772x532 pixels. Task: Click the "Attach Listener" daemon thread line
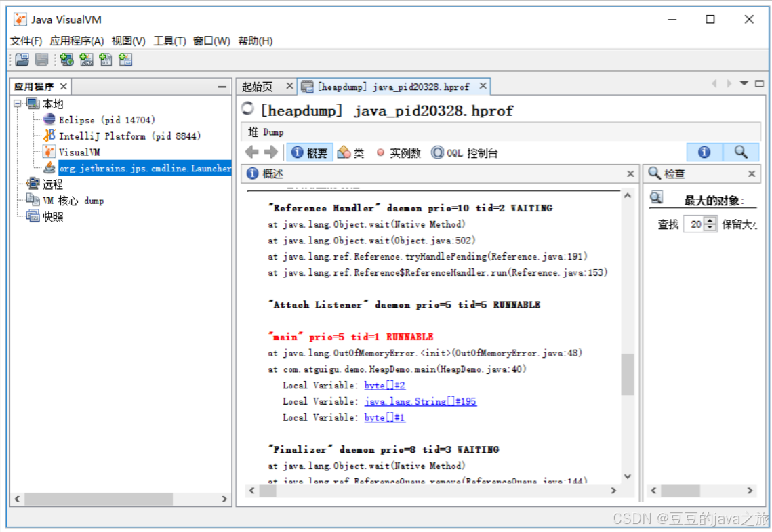[x=404, y=305]
